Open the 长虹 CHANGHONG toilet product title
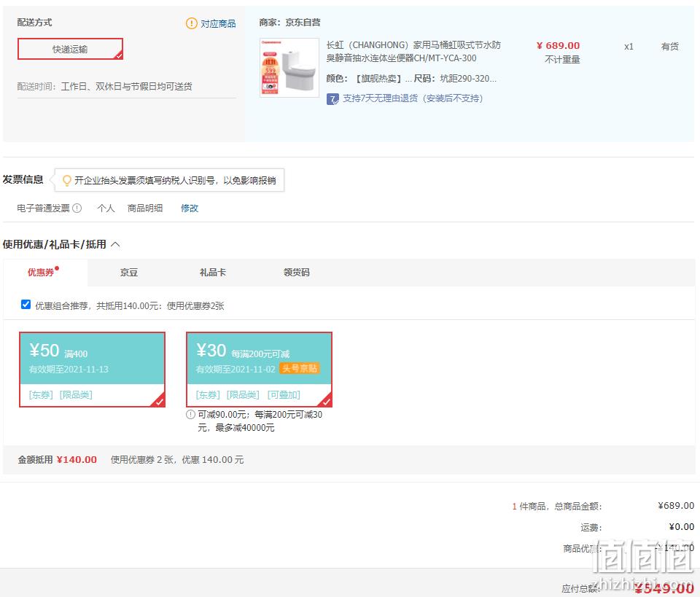 [413, 51]
